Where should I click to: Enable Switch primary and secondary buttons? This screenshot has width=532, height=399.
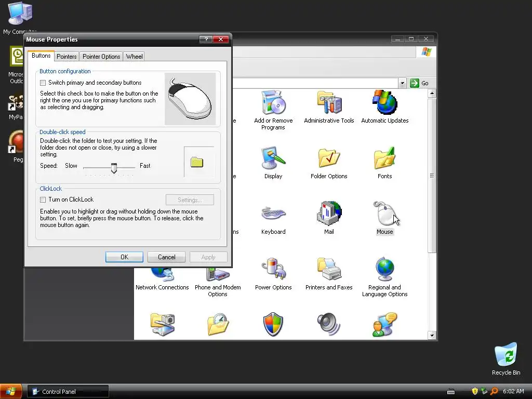click(x=43, y=83)
